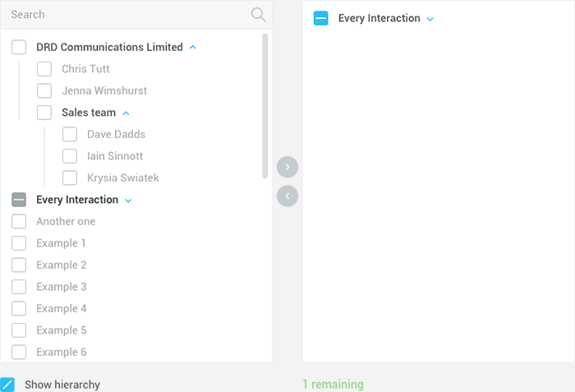The height and width of the screenshot is (392, 575).
Task: Click the move-left arrow button
Action: point(287,196)
